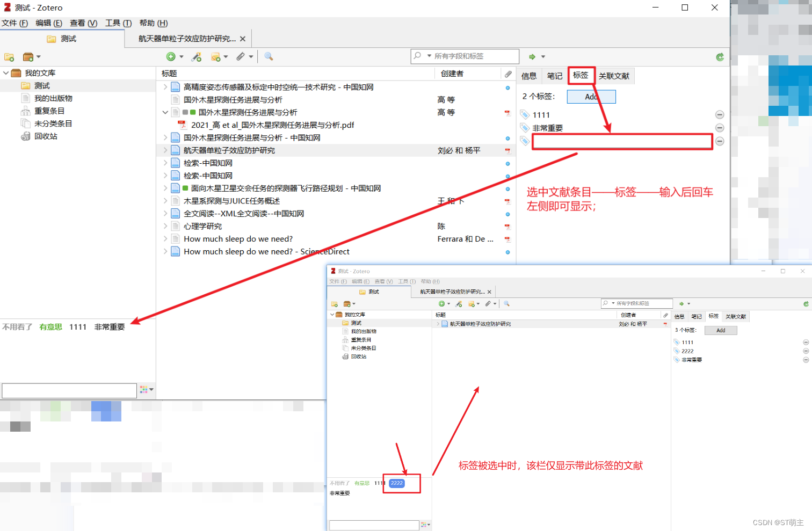The width and height of the screenshot is (812, 531).
Task: Filter by the 有意思 tag
Action: pos(51,327)
